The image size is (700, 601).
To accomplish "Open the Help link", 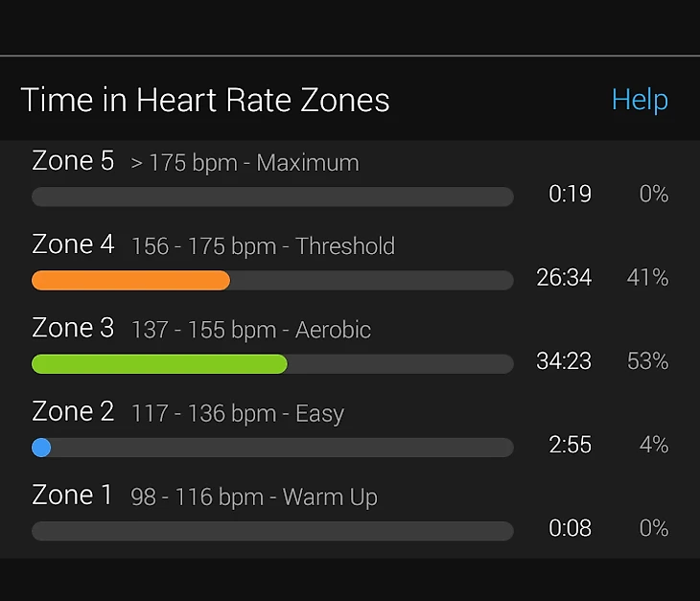I will coord(640,100).
